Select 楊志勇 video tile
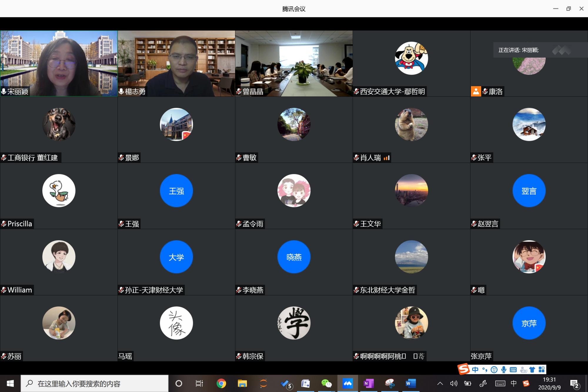 coord(176,63)
